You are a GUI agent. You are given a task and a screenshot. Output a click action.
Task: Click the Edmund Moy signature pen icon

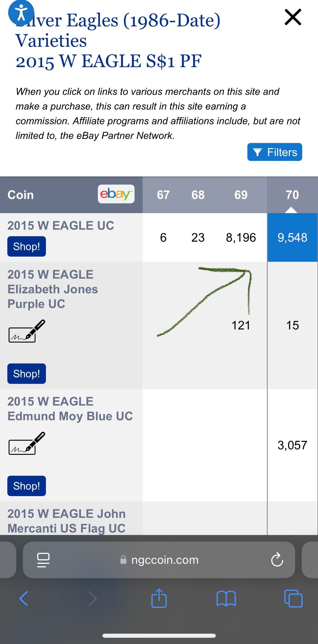[x=27, y=443]
